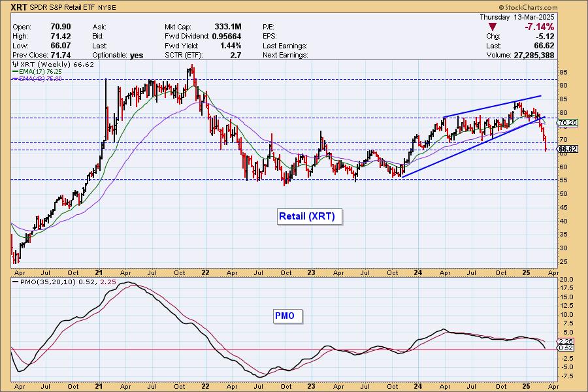
Task: Click the P/E label
Action: [269, 27]
